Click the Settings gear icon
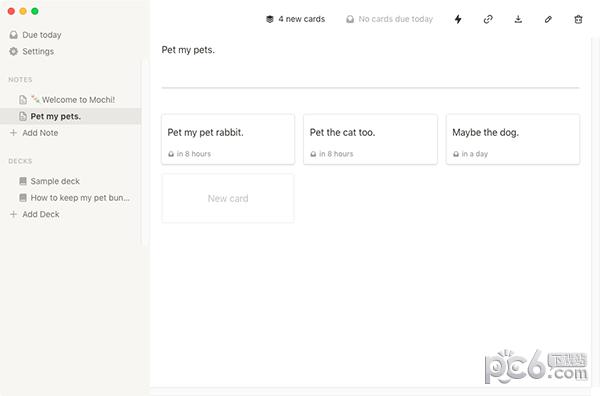The image size is (600, 396). [x=13, y=51]
